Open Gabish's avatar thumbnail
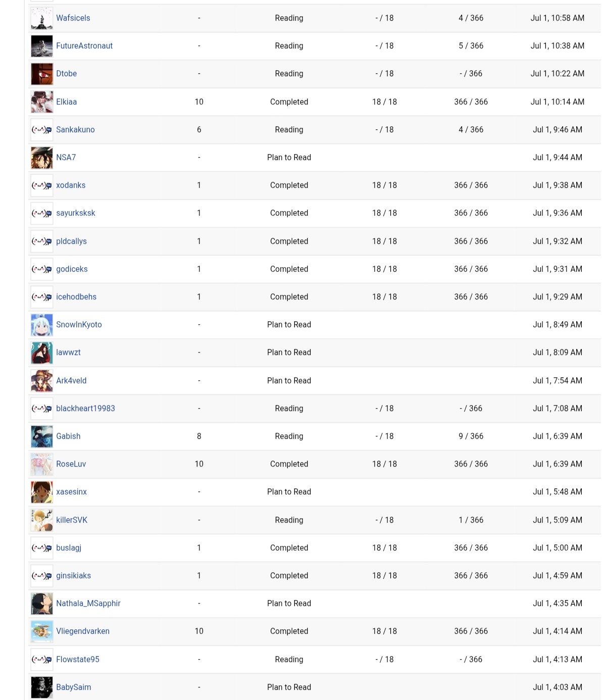 [x=41, y=436]
